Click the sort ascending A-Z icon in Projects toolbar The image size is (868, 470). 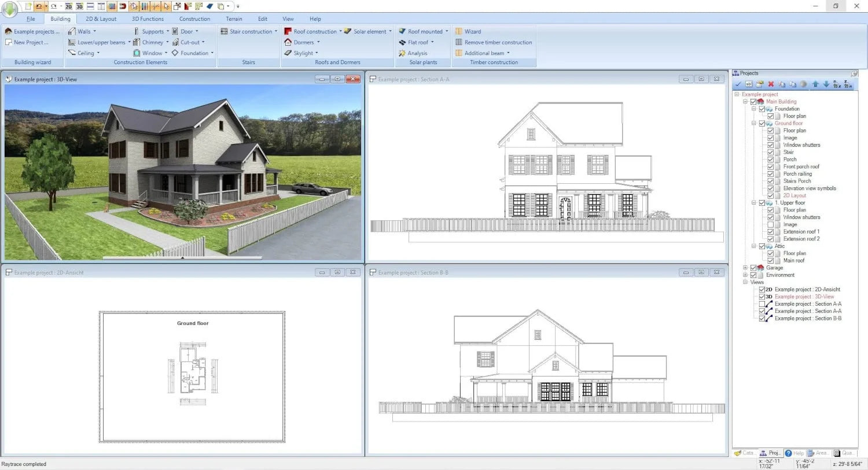837,84
